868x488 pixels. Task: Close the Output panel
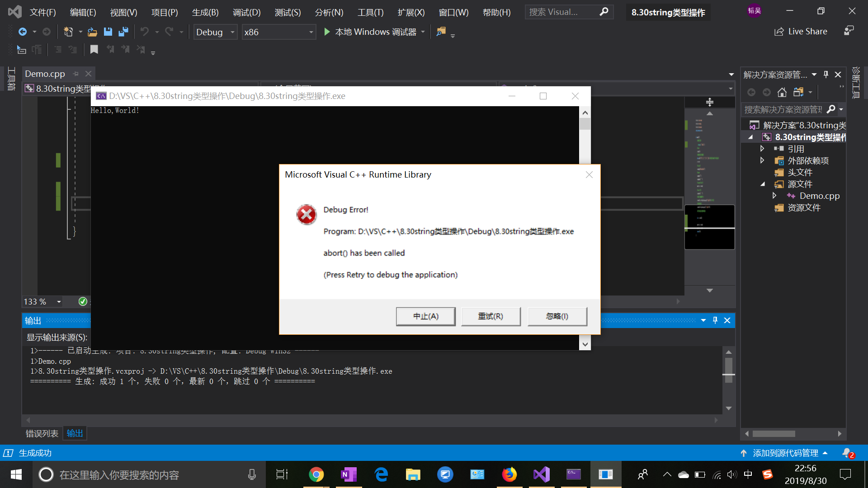pos(727,320)
